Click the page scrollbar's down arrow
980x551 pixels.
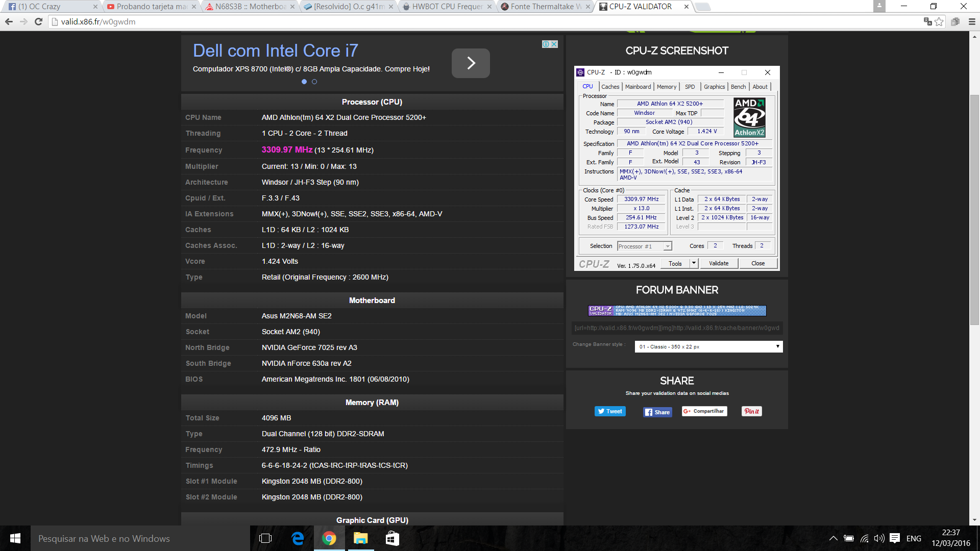coord(975,520)
